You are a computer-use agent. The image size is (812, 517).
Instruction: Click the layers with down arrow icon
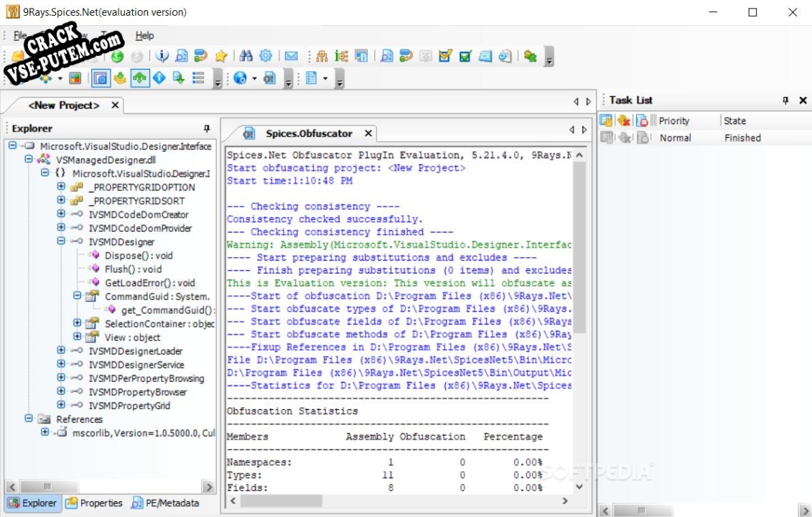coord(120,78)
